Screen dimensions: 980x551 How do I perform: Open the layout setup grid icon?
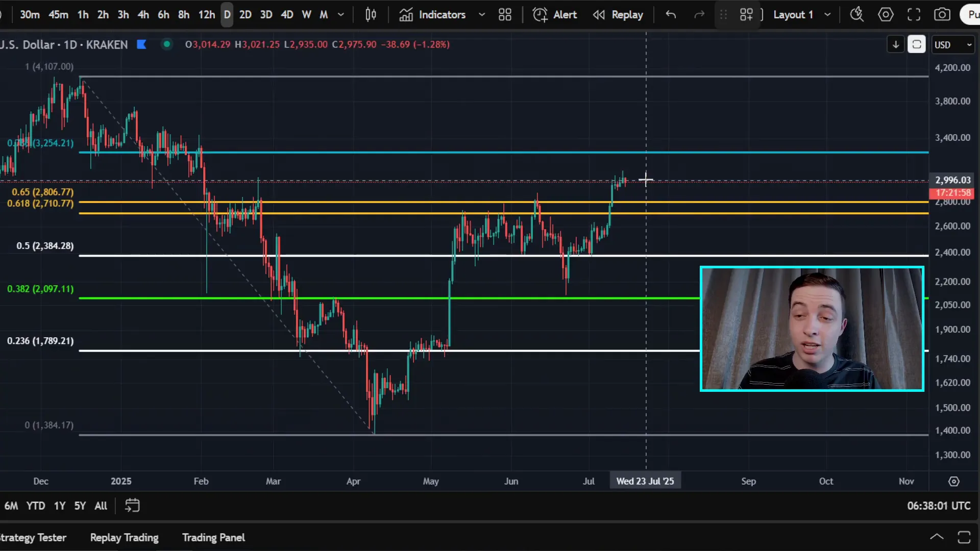746,14
